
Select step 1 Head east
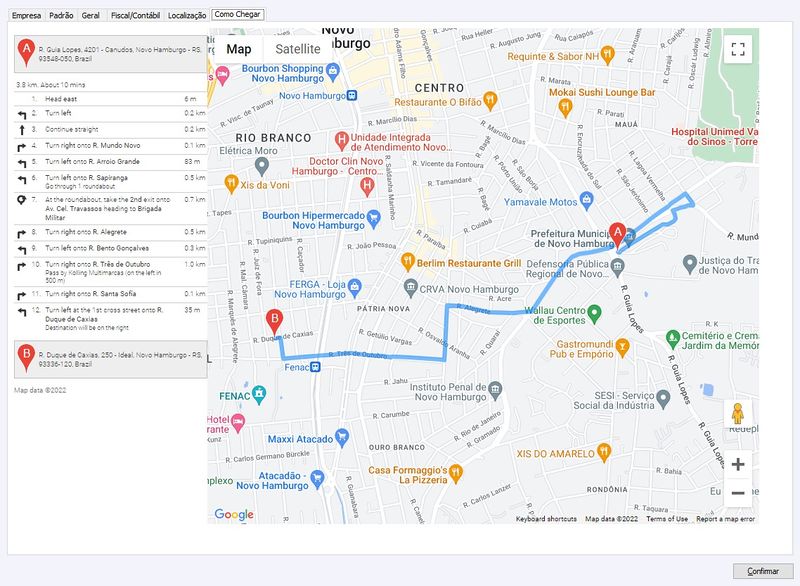(x=110, y=99)
